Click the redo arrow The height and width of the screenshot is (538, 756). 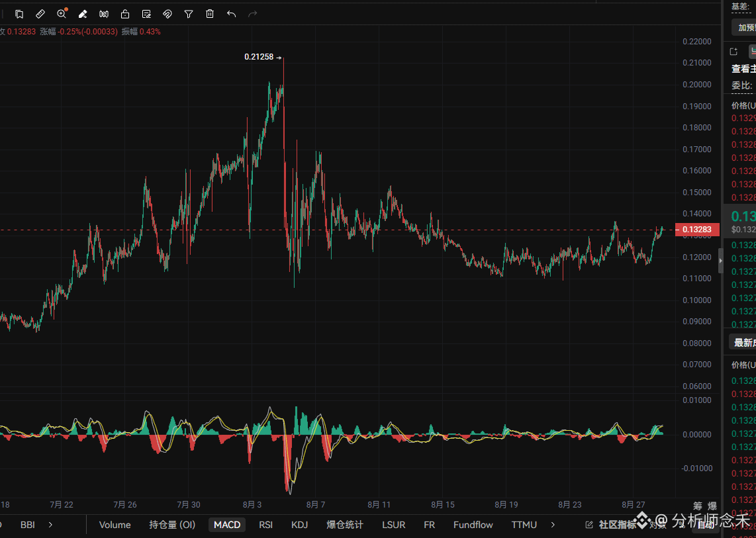pos(252,14)
